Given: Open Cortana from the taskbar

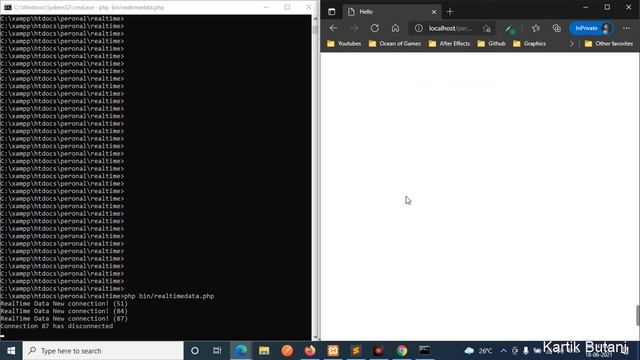Looking at the screenshot, I should 195,351.
